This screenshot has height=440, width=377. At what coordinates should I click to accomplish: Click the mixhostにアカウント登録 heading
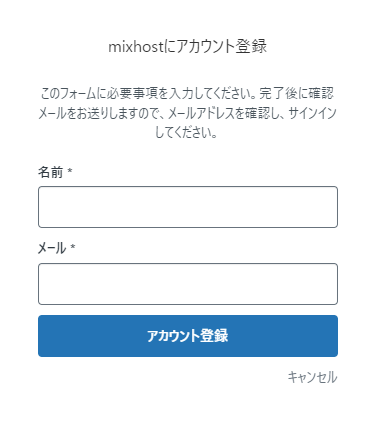[188, 46]
